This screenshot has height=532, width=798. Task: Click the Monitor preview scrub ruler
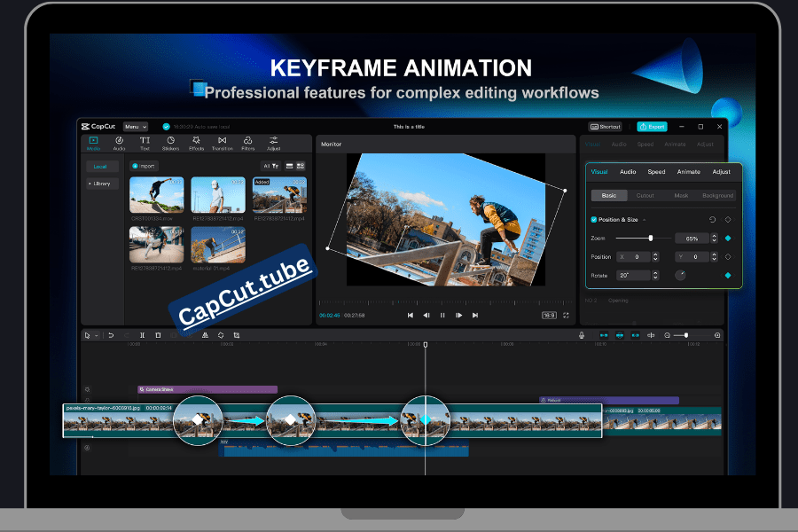click(445, 302)
